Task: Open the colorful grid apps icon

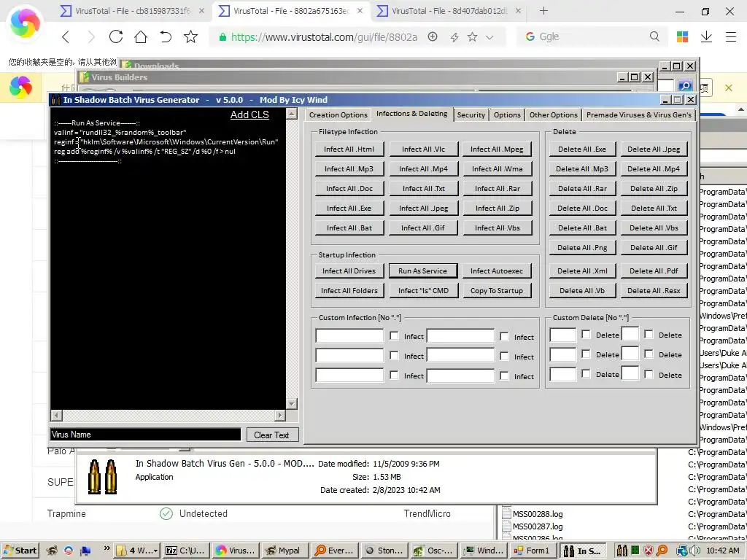Action: click(682, 36)
